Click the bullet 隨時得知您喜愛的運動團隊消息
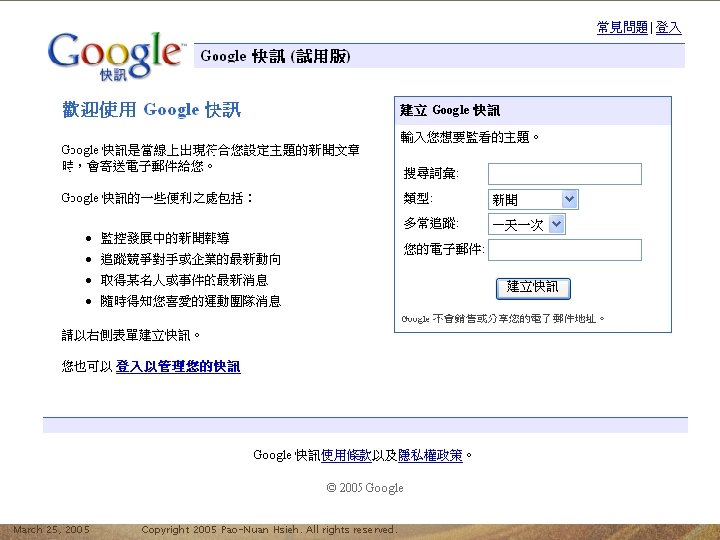720x540 pixels. [x=191, y=301]
